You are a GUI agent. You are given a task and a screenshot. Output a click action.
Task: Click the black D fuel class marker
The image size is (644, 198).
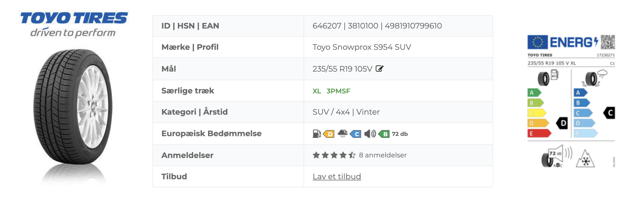[562, 123]
